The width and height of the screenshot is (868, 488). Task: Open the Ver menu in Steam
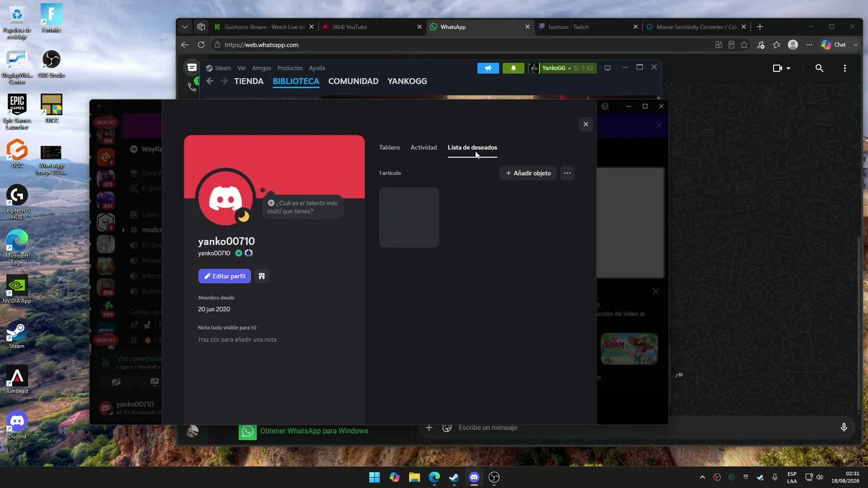[241, 68]
